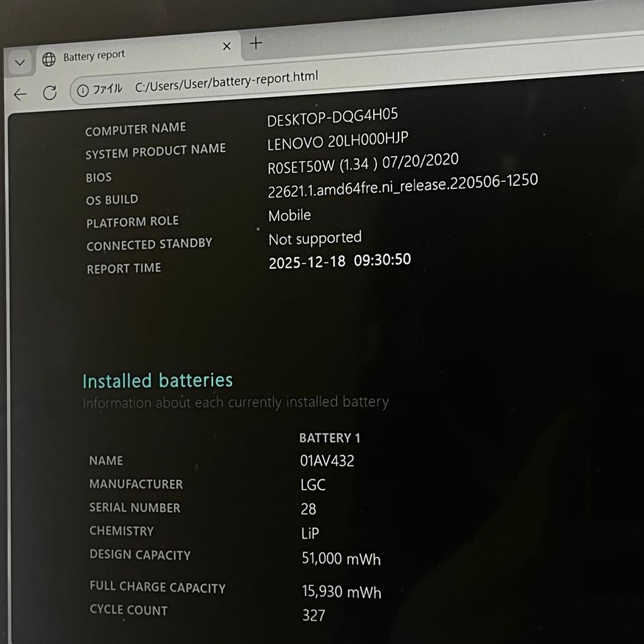Click the LENOVO 20LH000HJP product name
644x644 pixels.
point(338,141)
